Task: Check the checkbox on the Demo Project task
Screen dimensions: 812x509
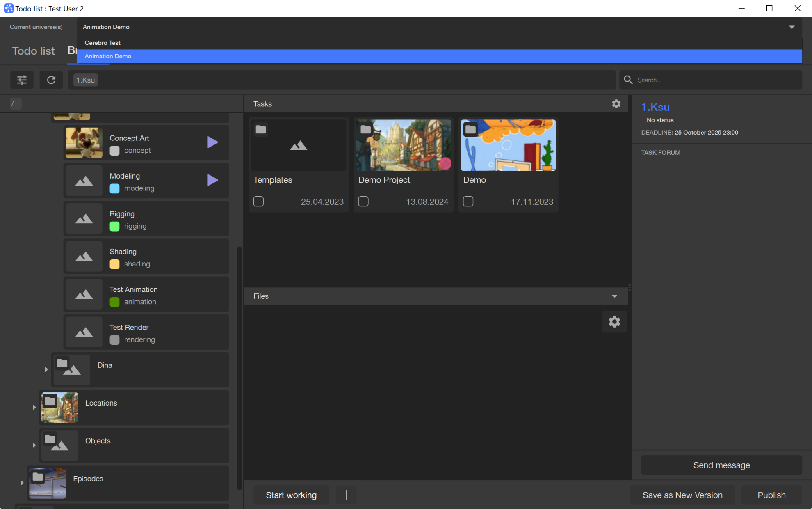Action: (363, 202)
